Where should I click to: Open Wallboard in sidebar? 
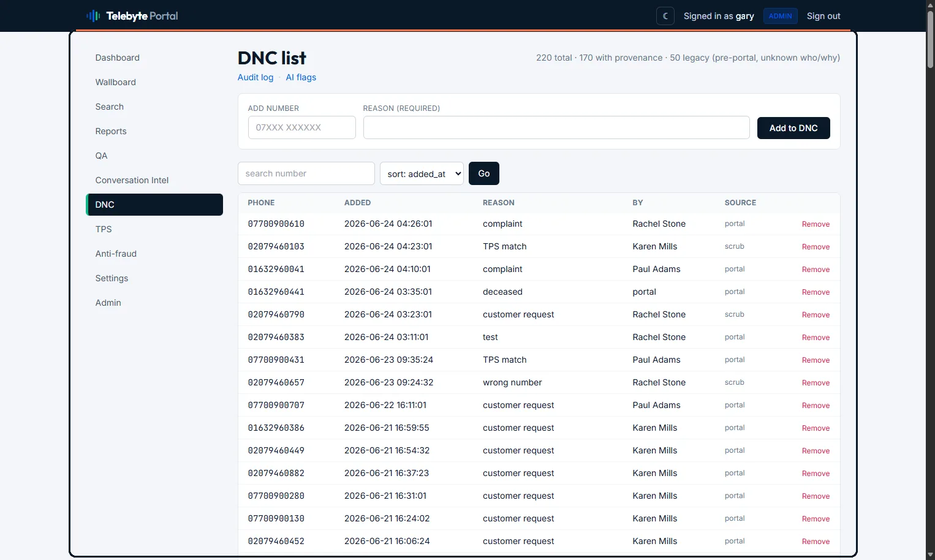pyautogui.click(x=154, y=82)
